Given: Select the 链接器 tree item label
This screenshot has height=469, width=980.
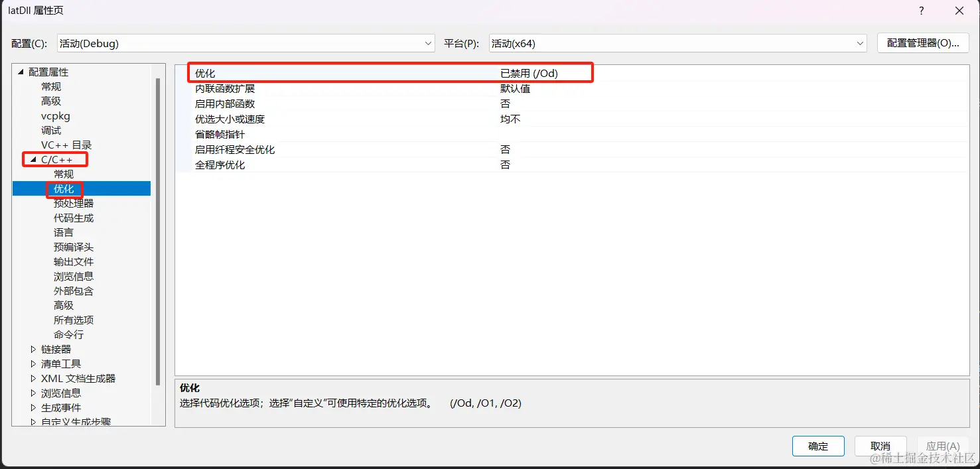Looking at the screenshot, I should (56, 349).
